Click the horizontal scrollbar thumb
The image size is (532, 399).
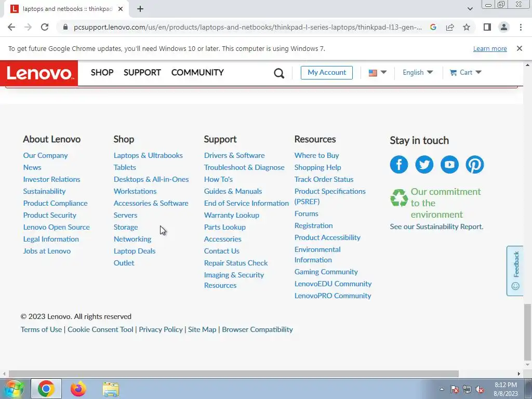coord(233,374)
